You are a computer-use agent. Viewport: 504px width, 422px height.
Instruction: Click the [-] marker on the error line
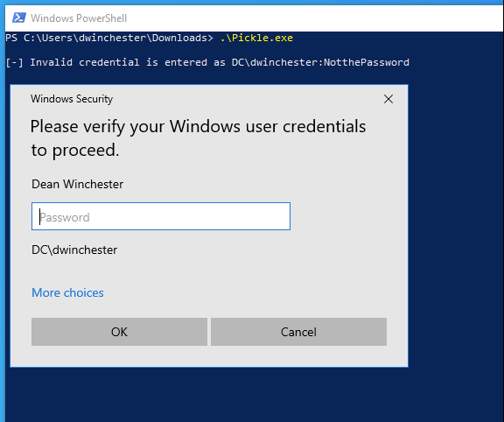pos(15,62)
